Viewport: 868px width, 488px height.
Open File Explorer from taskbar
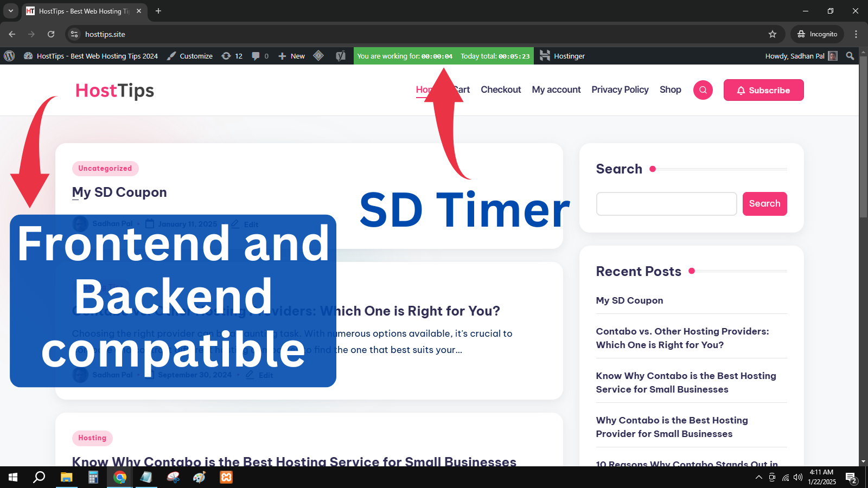66,477
